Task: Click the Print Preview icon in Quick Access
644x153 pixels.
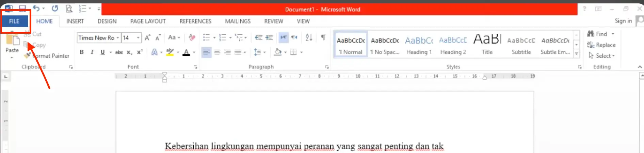Action: (69, 8)
